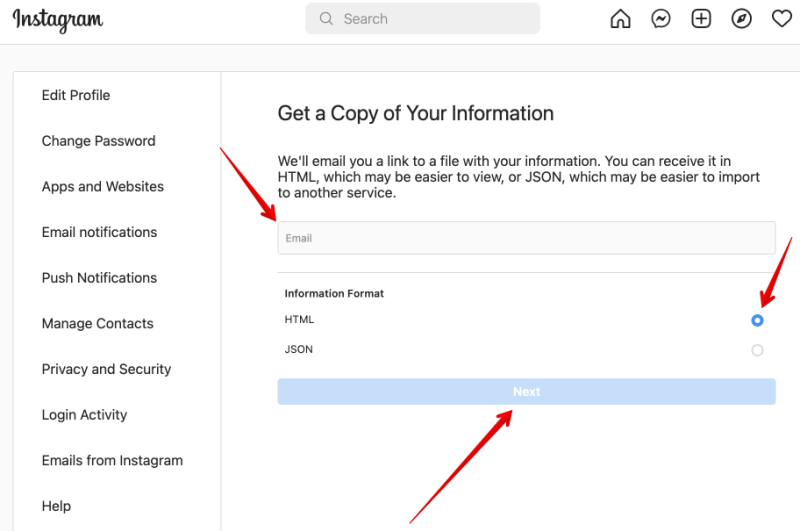Click the HTML format label
The width and height of the screenshot is (800, 531).
[299, 319]
